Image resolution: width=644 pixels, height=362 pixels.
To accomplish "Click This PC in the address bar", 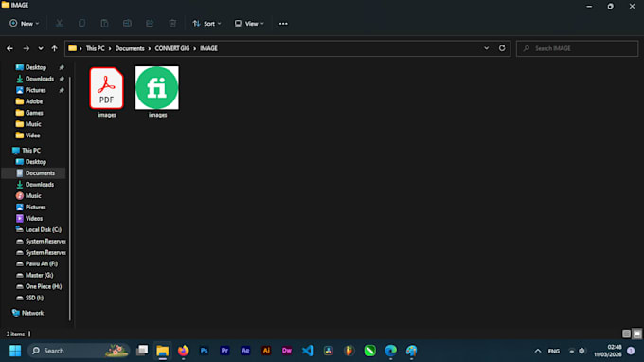I will pyautogui.click(x=96, y=48).
